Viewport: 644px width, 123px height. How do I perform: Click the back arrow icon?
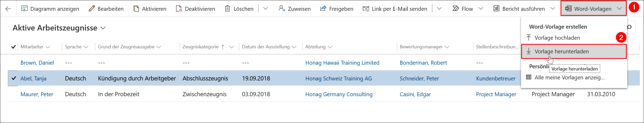click(x=8, y=9)
